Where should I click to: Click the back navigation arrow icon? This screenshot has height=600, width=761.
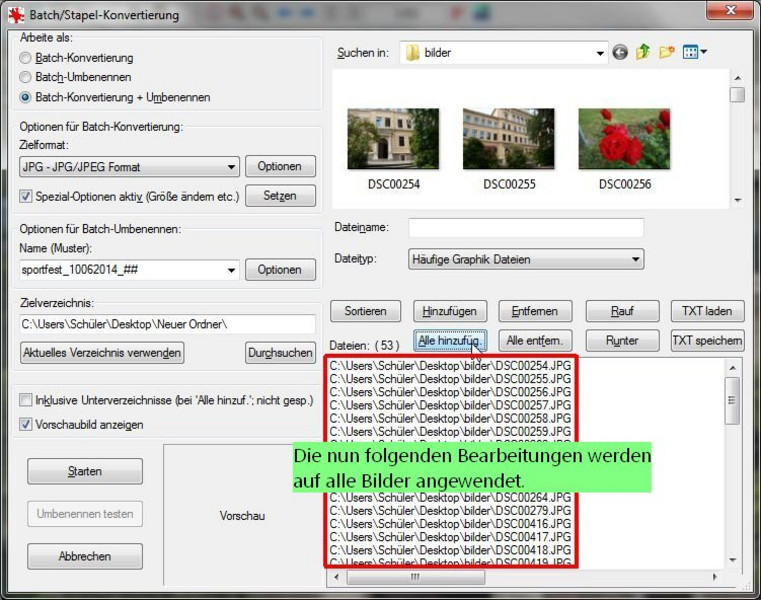click(x=621, y=53)
